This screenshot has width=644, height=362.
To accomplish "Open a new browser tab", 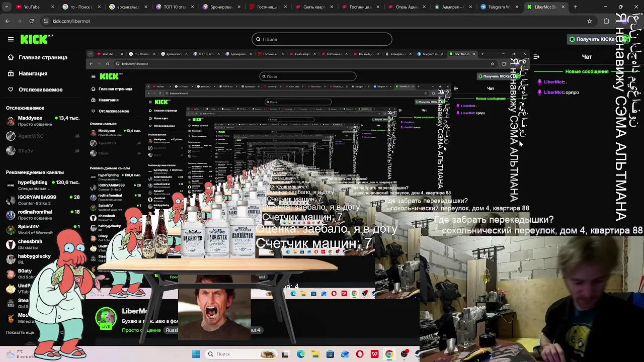I will coord(575,7).
